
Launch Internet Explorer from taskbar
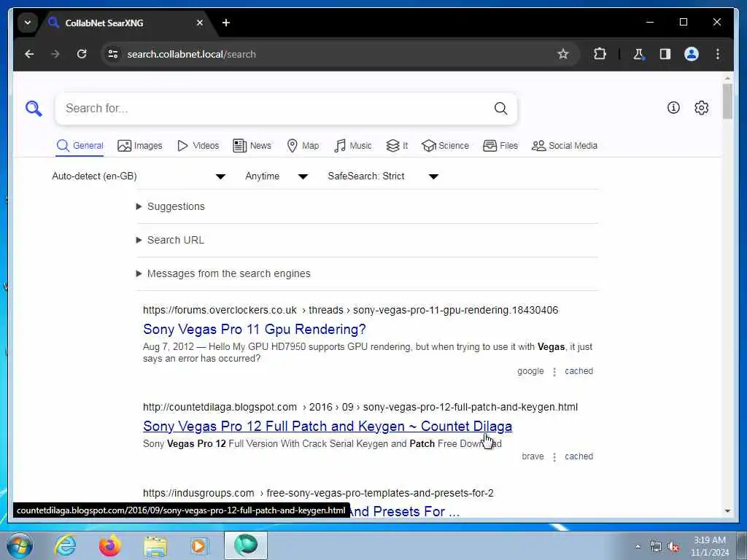click(65, 545)
